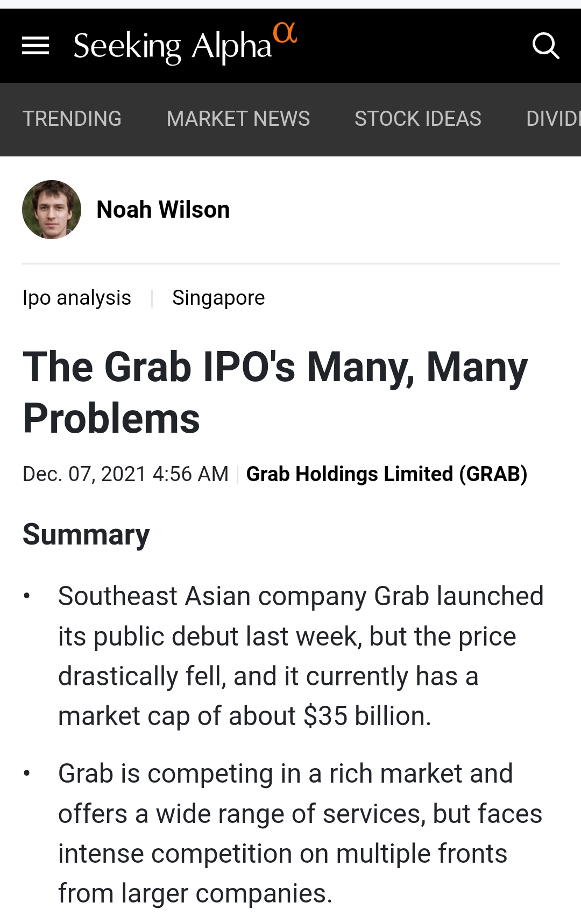Switch to the Trending tab
Image resolution: width=581 pixels, height=924 pixels.
click(x=72, y=119)
